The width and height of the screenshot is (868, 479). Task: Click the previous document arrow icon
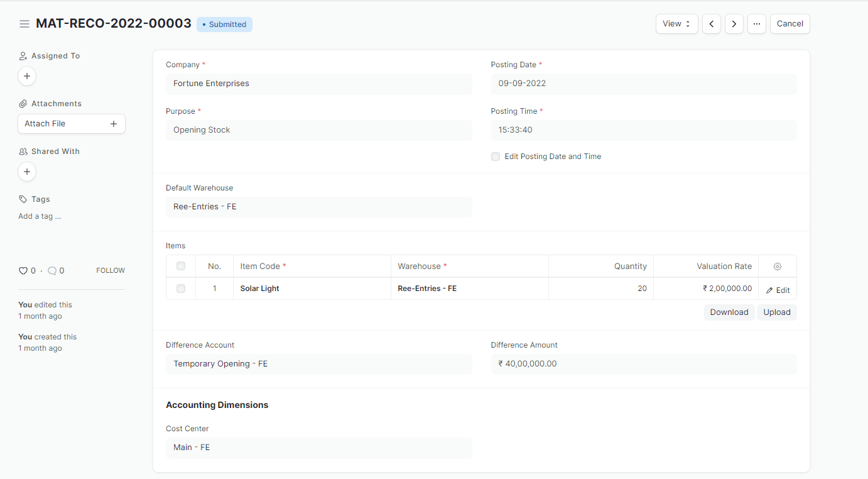pos(711,24)
